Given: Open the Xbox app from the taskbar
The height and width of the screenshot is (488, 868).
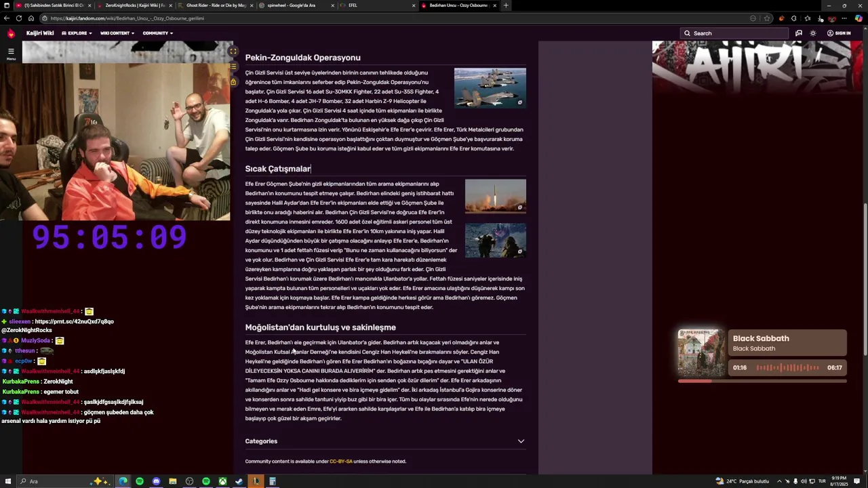Looking at the screenshot, I should tap(222, 481).
